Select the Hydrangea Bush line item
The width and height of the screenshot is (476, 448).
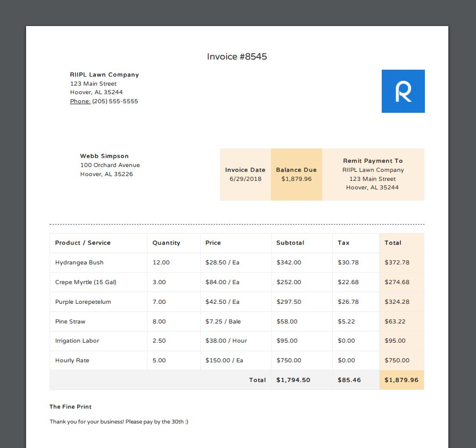[x=76, y=262]
